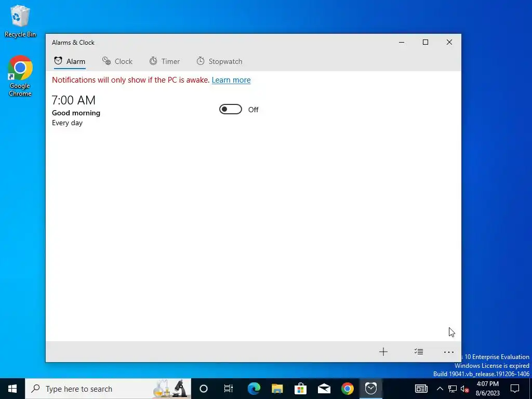Click the select alarms list icon
The image size is (532, 399).
[x=419, y=352]
